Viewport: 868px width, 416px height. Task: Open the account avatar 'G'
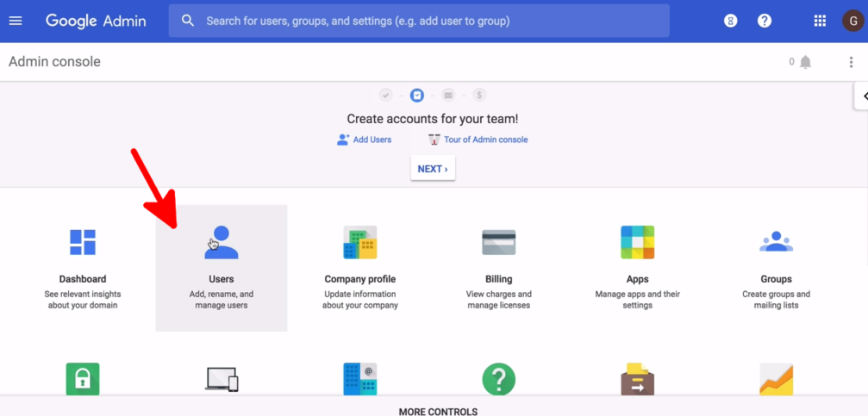point(852,21)
